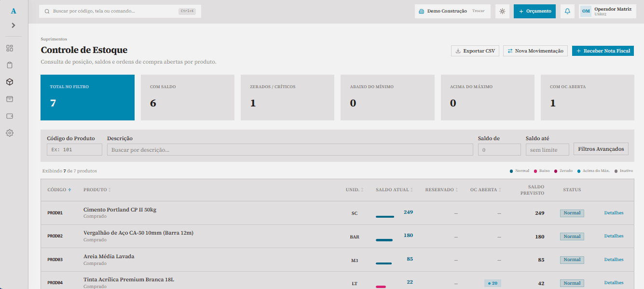Click the "A" app logo in sidebar
This screenshot has height=289, width=644.
(x=14, y=11)
